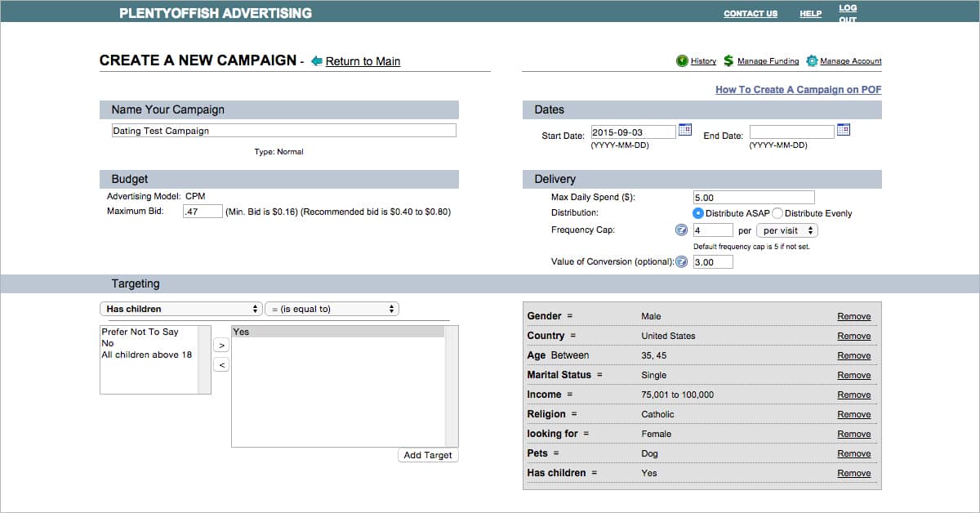Click the Manage Account gear icon
Image resolution: width=980 pixels, height=513 pixels.
click(812, 61)
